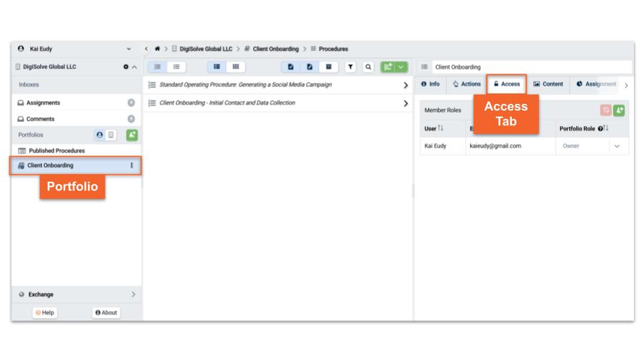Click the list icon beside the title field
The height and width of the screenshot is (362, 644).
point(424,67)
